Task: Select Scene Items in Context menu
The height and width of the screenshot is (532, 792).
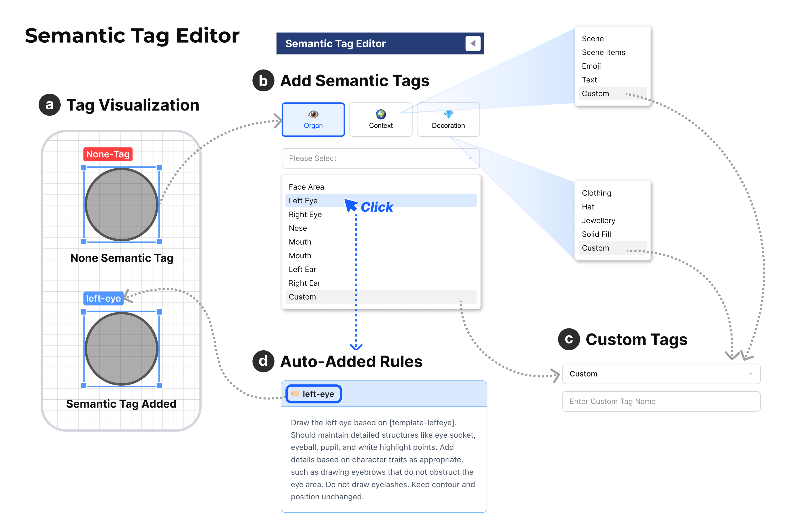Action: (603, 52)
